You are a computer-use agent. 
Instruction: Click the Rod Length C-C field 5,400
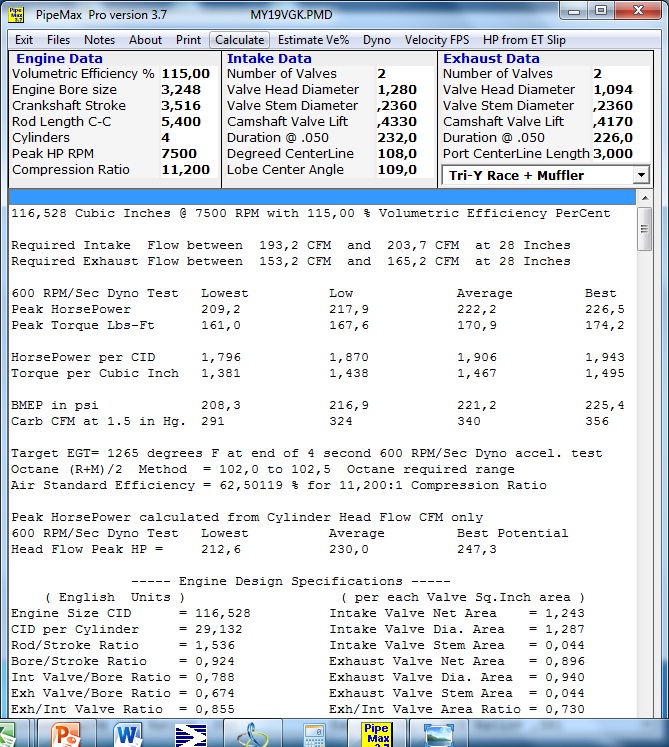(x=189, y=121)
